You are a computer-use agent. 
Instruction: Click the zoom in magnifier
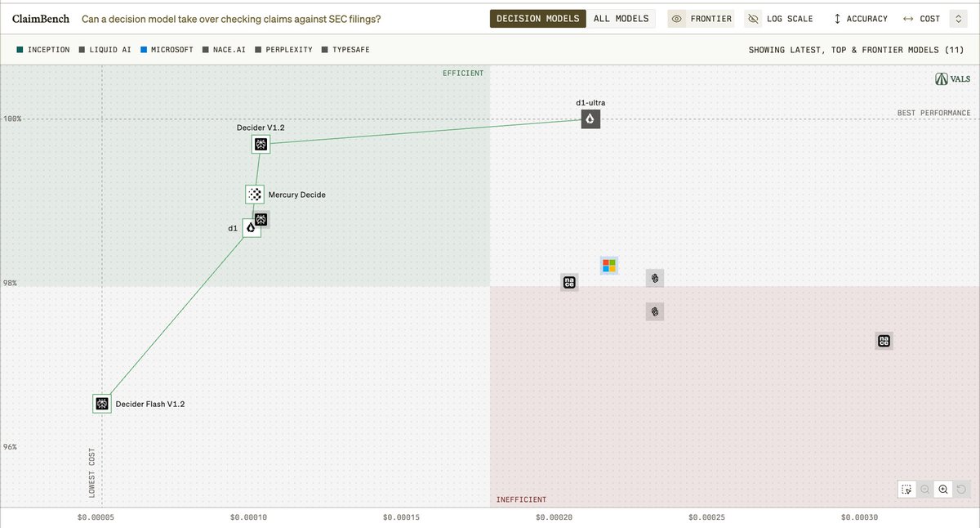click(943, 489)
